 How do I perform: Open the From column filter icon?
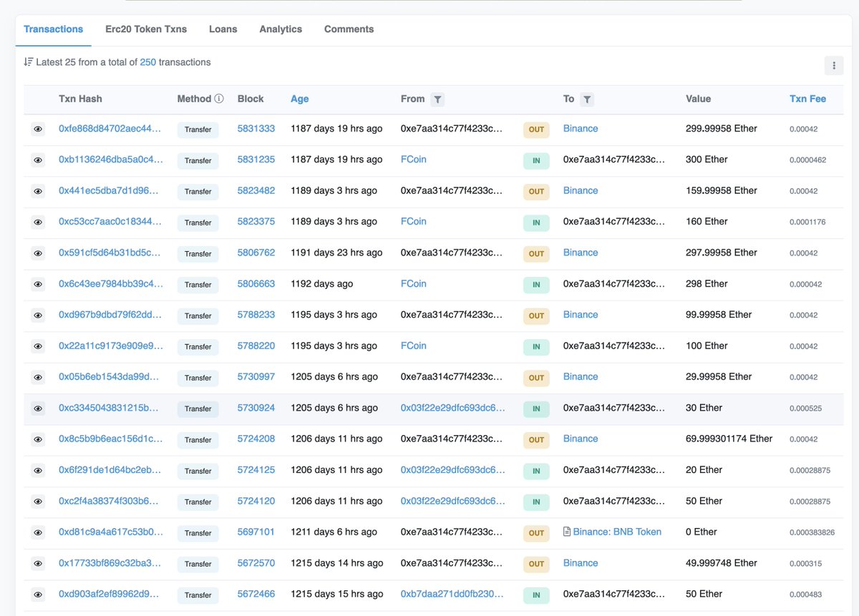click(437, 99)
